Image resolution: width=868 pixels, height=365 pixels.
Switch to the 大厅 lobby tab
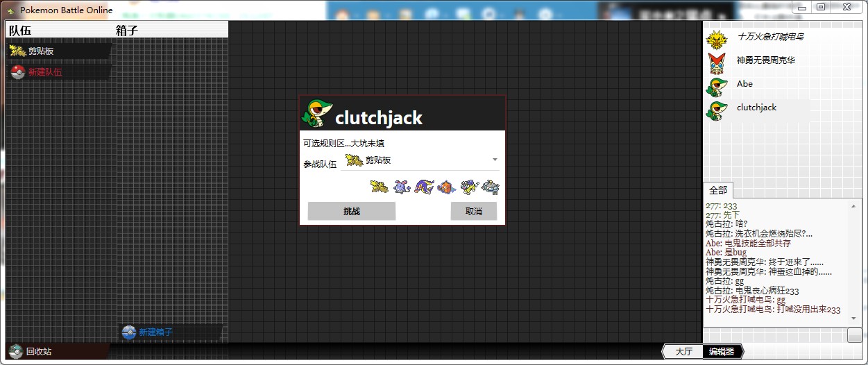[683, 352]
